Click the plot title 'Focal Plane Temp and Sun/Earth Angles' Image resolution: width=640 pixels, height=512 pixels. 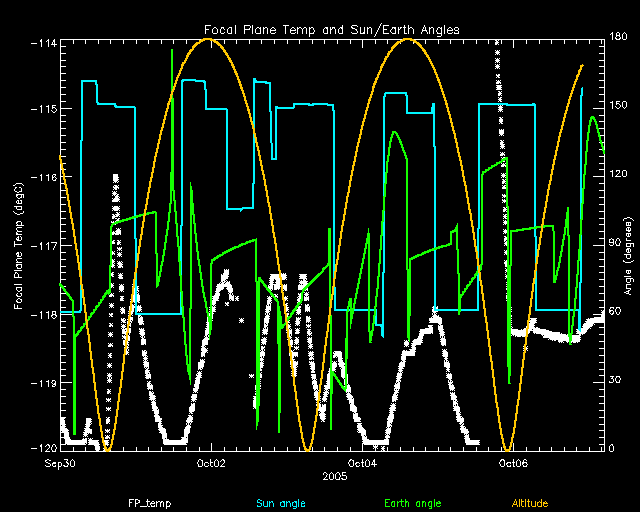pos(331,30)
